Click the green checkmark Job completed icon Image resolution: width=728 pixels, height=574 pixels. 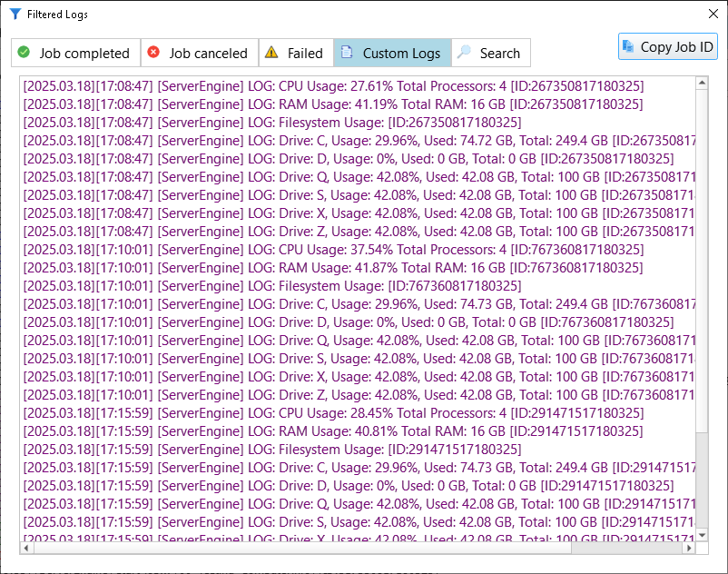tap(24, 53)
